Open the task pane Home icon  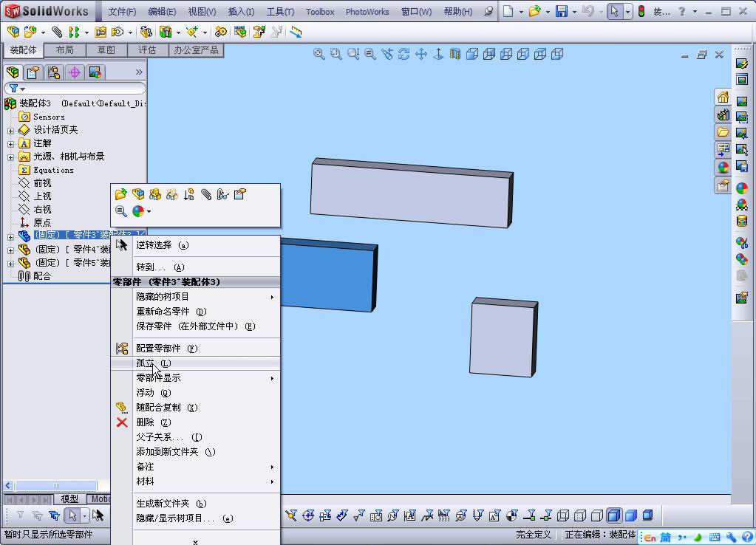pyautogui.click(x=723, y=97)
